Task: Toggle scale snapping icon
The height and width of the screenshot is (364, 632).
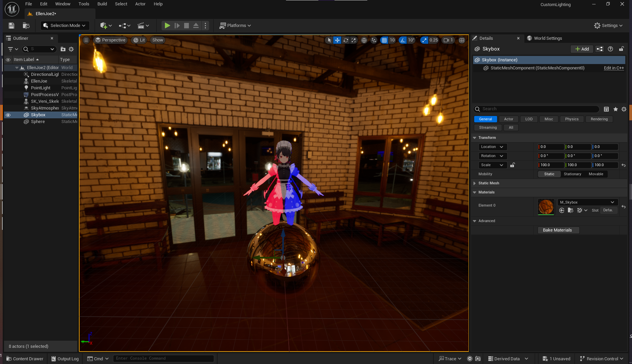Action: (424, 40)
